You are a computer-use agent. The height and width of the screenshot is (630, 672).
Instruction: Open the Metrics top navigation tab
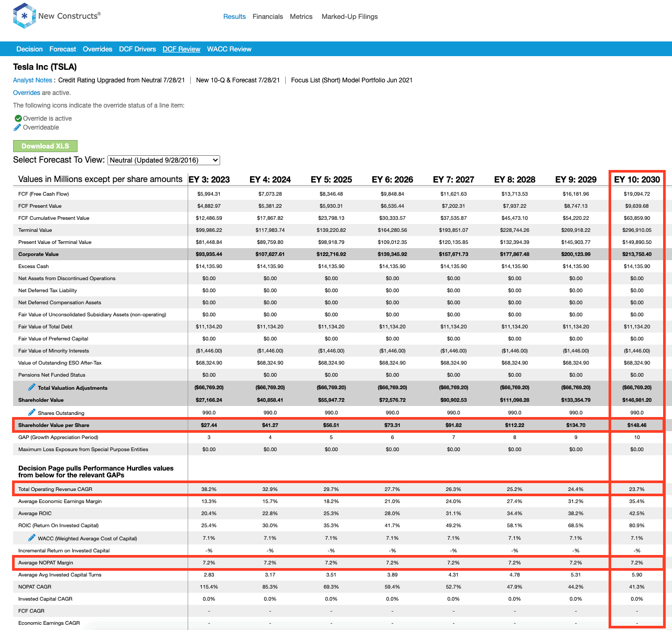tap(301, 17)
